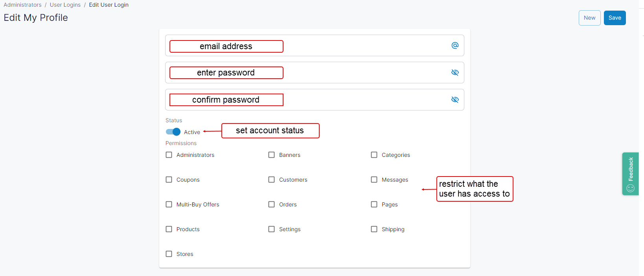The height and width of the screenshot is (276, 644).
Task: Tick the Categories permission box
Action: pyautogui.click(x=374, y=155)
